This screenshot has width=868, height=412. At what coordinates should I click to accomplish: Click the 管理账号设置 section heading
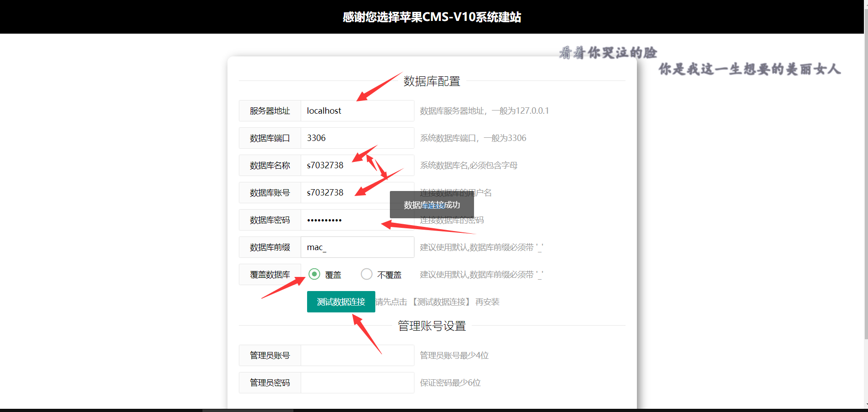[x=432, y=326]
